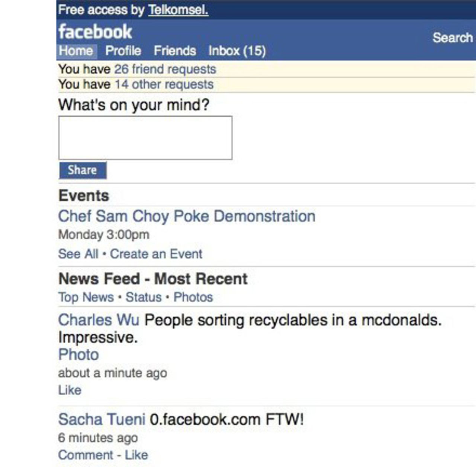Open the Telkomsel free access link

coord(178,10)
